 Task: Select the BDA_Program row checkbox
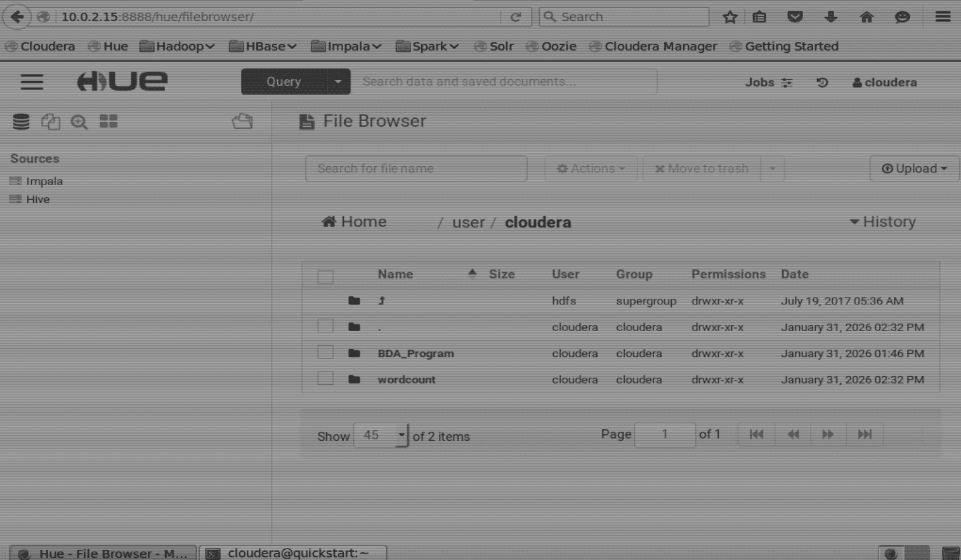325,352
